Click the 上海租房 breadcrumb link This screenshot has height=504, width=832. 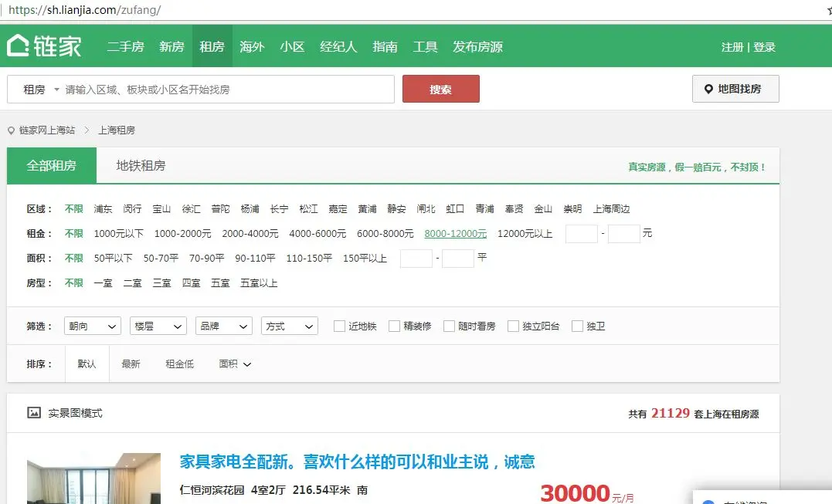pos(117,130)
